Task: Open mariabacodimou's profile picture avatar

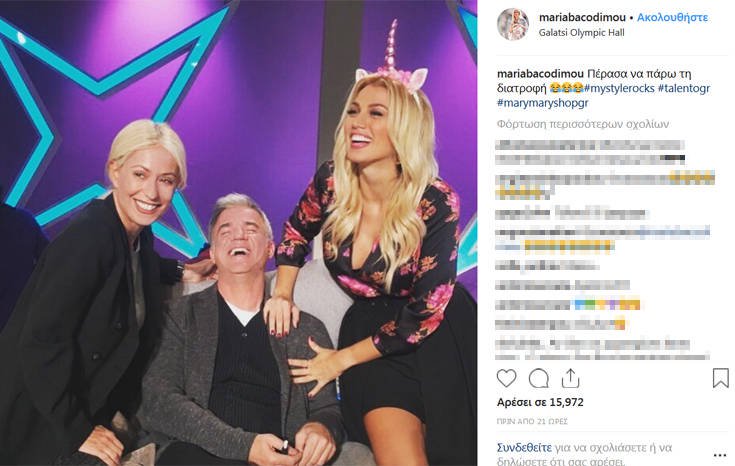Action: click(513, 24)
